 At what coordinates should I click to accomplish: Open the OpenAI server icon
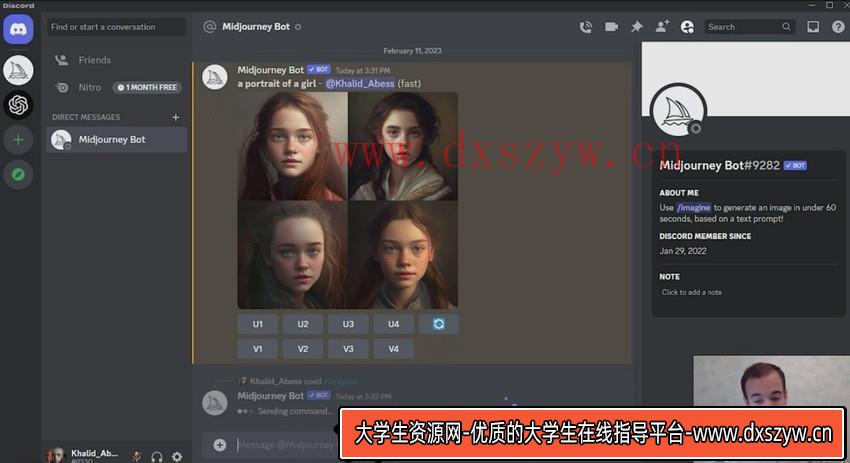click(x=18, y=105)
